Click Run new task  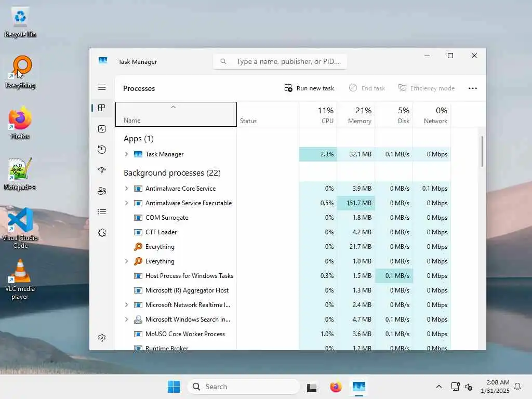point(309,88)
